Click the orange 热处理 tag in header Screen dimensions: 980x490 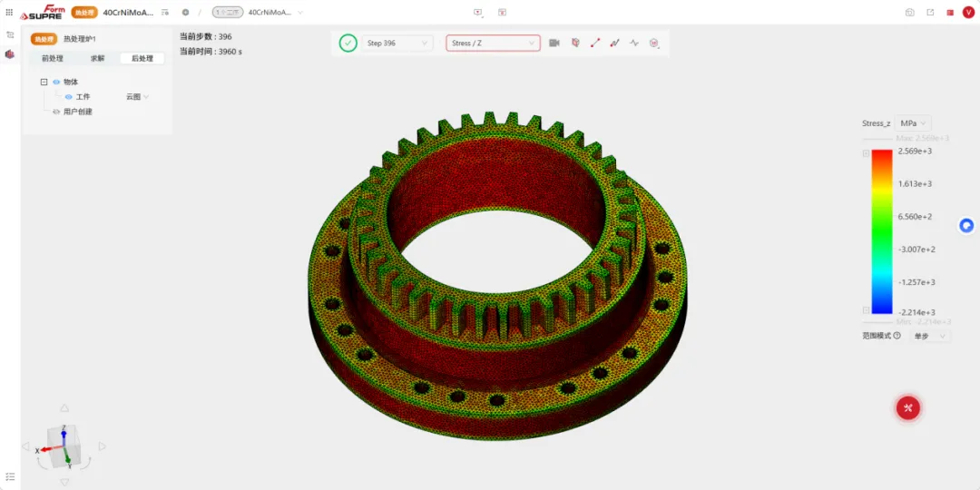pyautogui.click(x=84, y=12)
